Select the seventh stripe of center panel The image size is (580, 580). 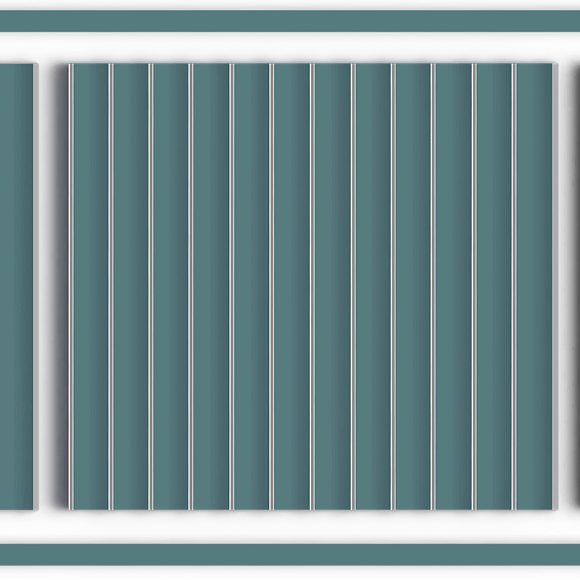[x=333, y=287]
